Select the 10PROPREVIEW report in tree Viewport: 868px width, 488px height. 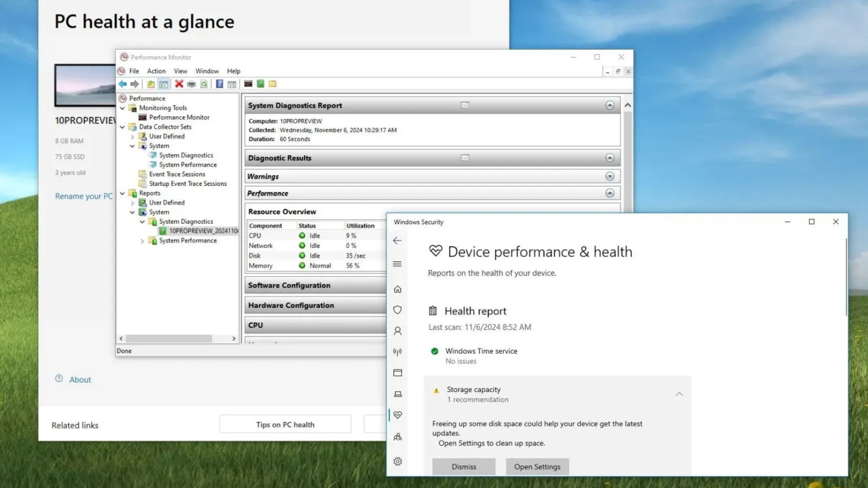point(203,231)
